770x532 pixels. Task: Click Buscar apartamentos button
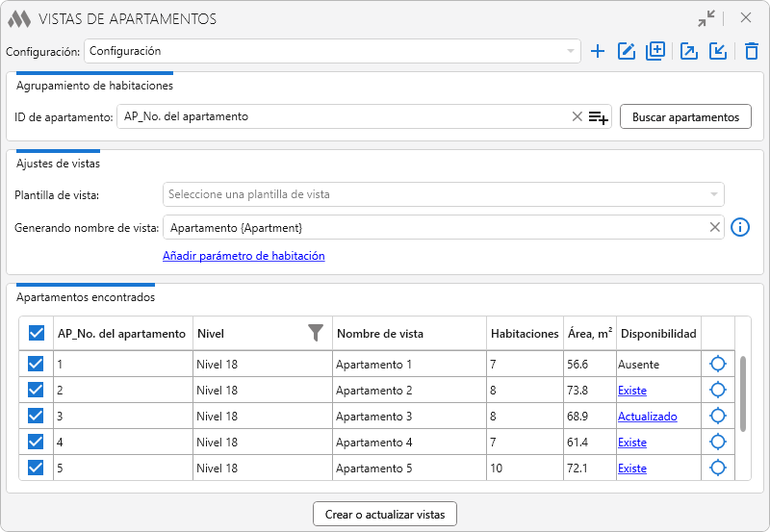(x=685, y=116)
